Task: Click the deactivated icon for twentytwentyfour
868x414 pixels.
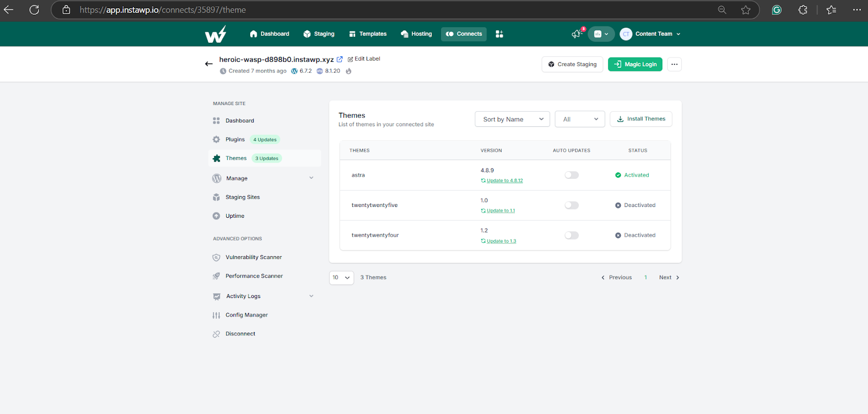Action: 618,235
